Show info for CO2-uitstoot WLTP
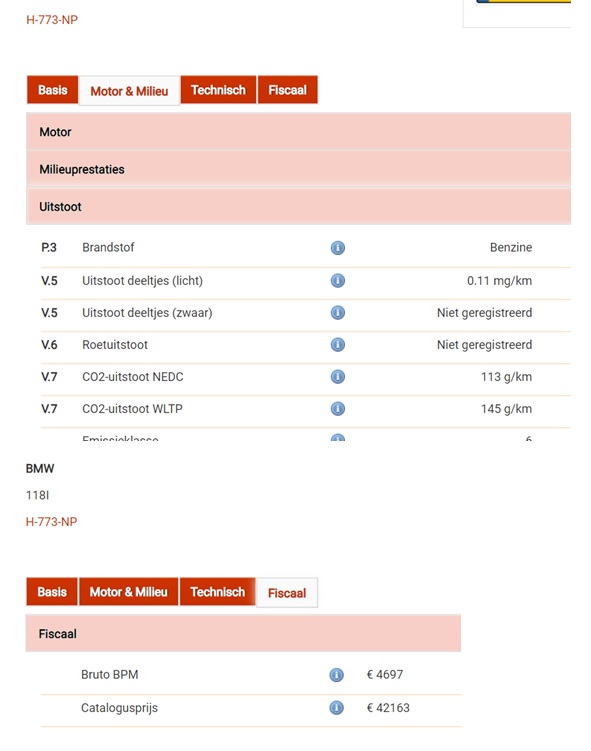The height and width of the screenshot is (751, 591). 338,409
